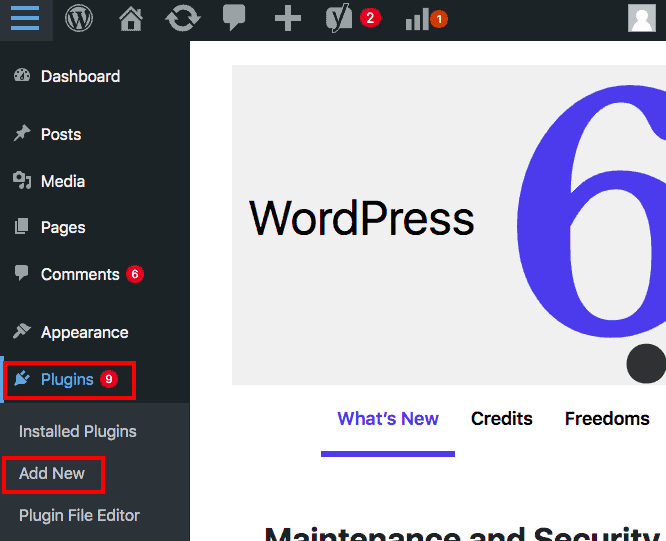Click the Plugins plug icon
666x541 pixels.
pyautogui.click(x=22, y=378)
